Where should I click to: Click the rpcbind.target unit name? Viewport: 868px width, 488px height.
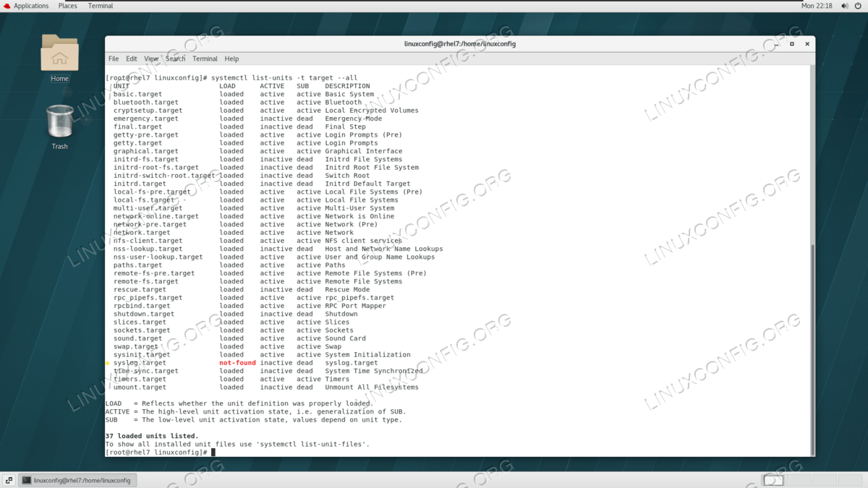142,306
